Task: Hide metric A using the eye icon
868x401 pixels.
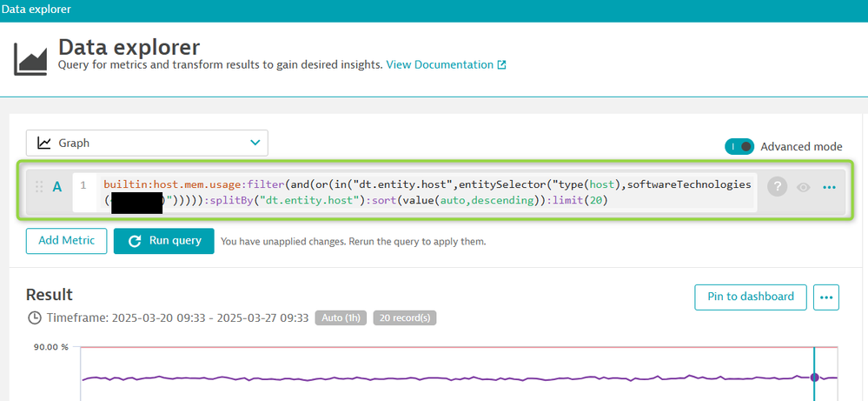Action: 804,186
